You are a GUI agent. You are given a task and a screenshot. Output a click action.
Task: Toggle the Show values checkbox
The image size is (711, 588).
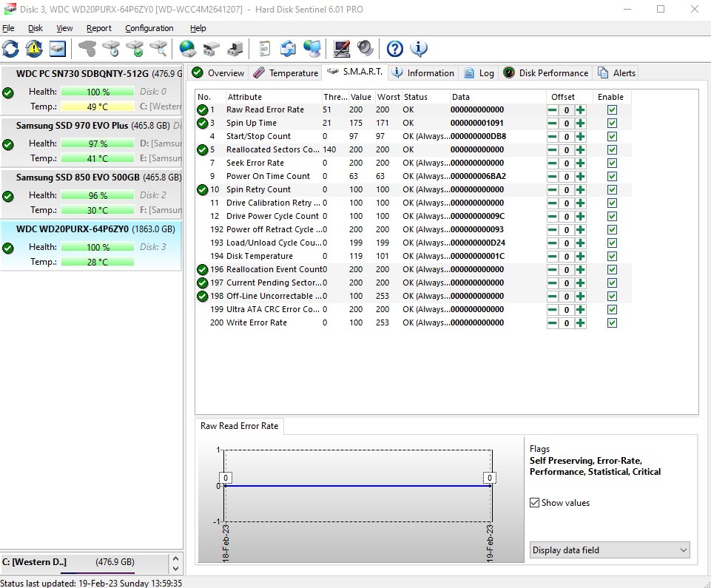[x=535, y=503]
